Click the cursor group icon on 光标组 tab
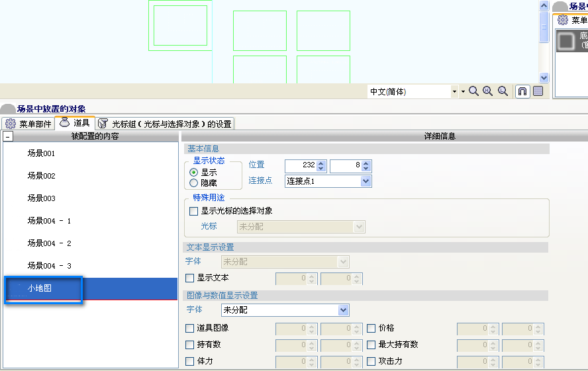Viewport: 588px width, 371px height. tap(103, 124)
